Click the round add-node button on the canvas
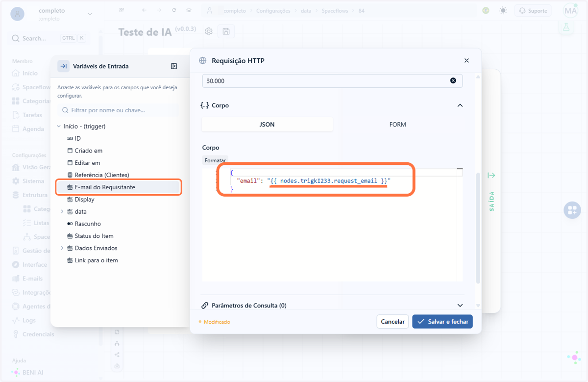 click(x=572, y=210)
